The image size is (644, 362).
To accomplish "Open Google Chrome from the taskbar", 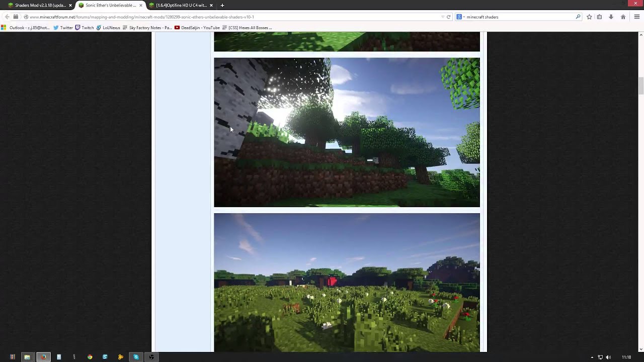I will 90,357.
